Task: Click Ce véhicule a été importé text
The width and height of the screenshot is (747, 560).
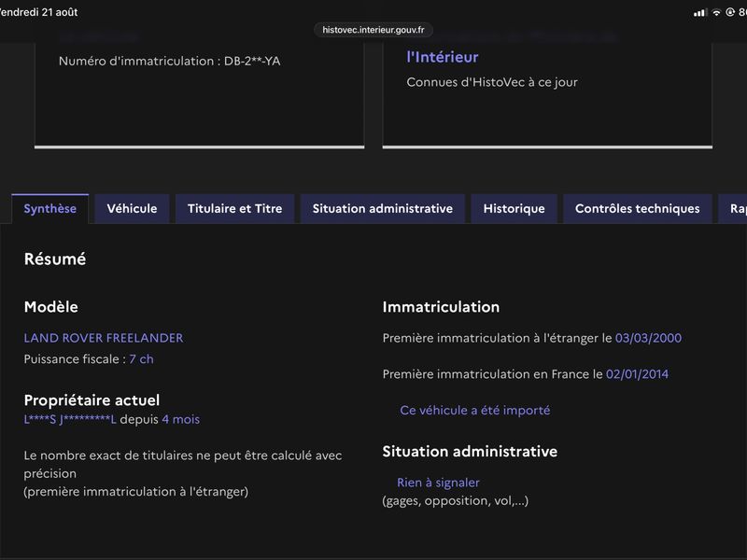Action: pyautogui.click(x=475, y=411)
